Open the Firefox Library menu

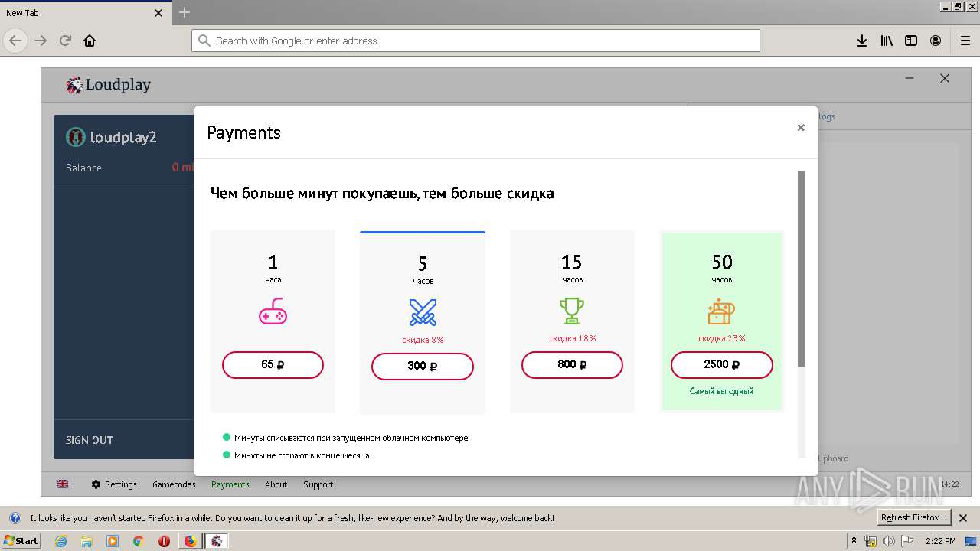point(887,41)
